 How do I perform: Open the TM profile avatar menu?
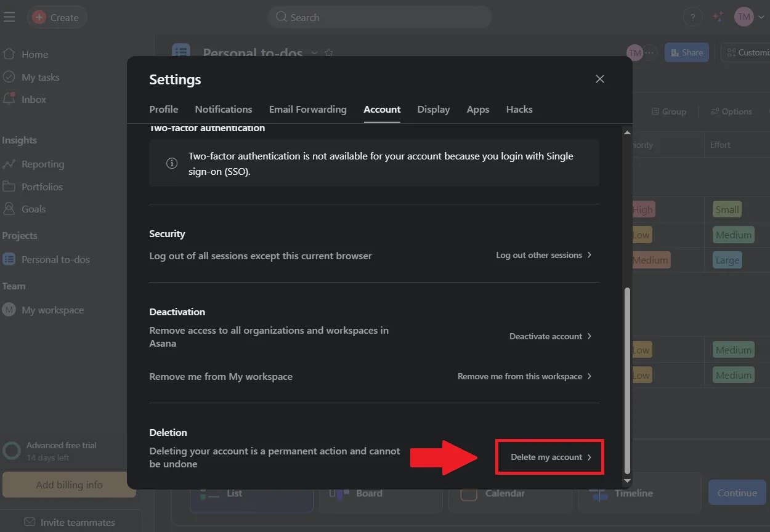[x=744, y=17]
